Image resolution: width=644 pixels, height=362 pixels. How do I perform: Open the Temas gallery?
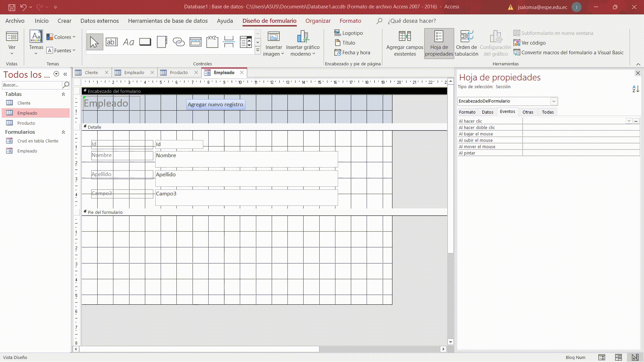pyautogui.click(x=36, y=43)
